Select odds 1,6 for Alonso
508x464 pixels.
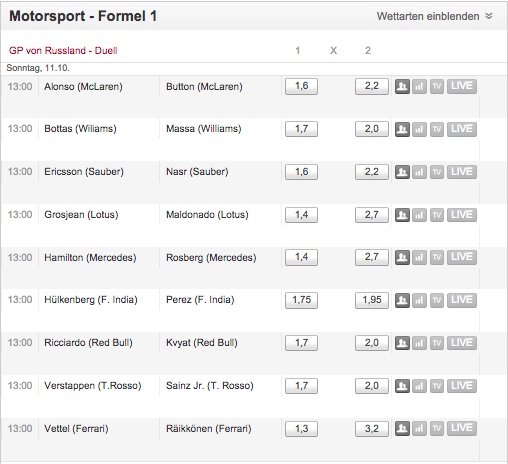(301, 87)
